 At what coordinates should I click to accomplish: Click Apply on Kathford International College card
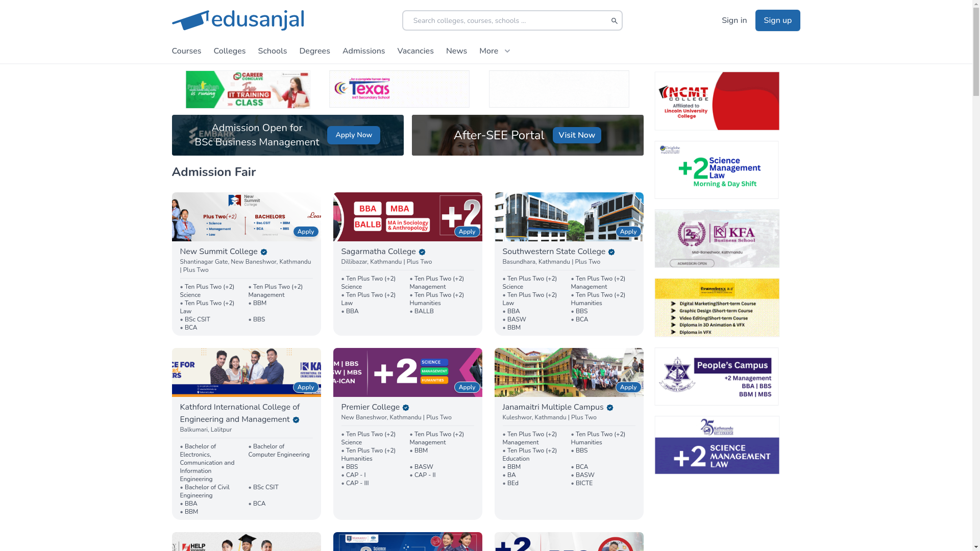(305, 387)
